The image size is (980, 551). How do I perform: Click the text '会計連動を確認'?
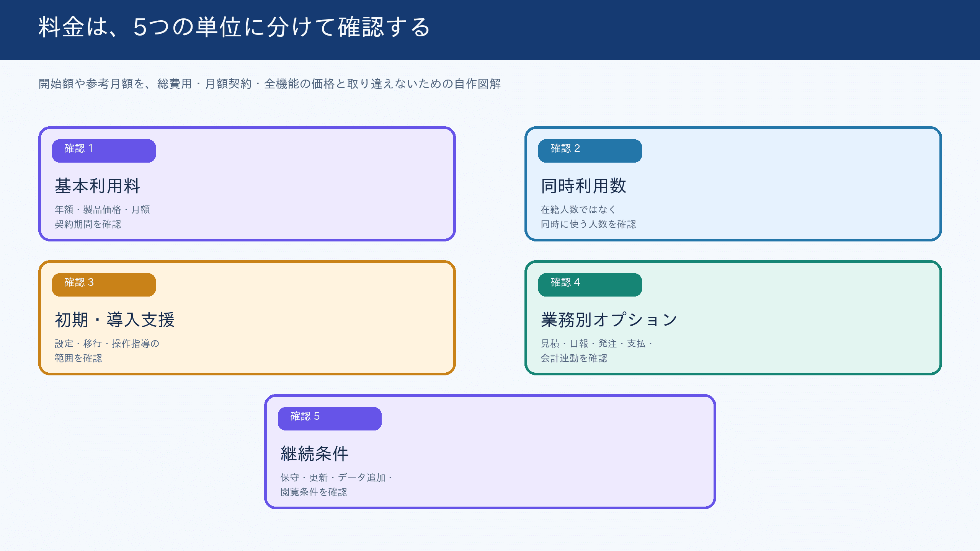click(x=574, y=358)
